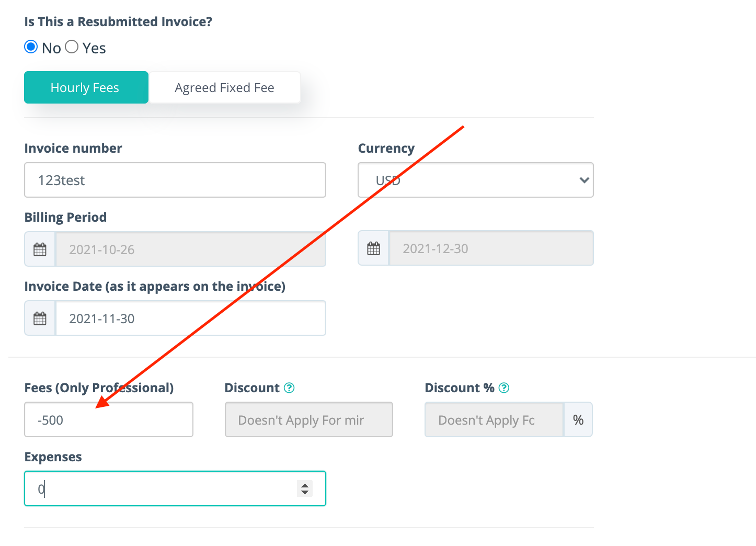756x546 pixels.
Task: Click the billing period start calendar icon
Action: (x=40, y=249)
